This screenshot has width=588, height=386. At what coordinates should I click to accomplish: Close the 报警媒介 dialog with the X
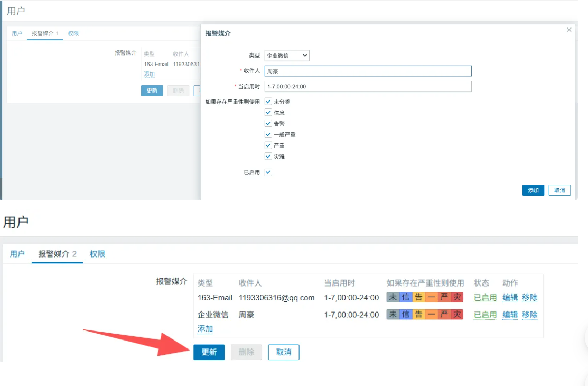coord(569,30)
